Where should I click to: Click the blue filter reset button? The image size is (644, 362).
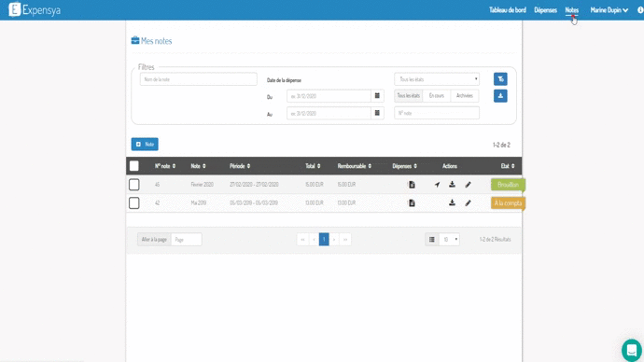coord(500,78)
